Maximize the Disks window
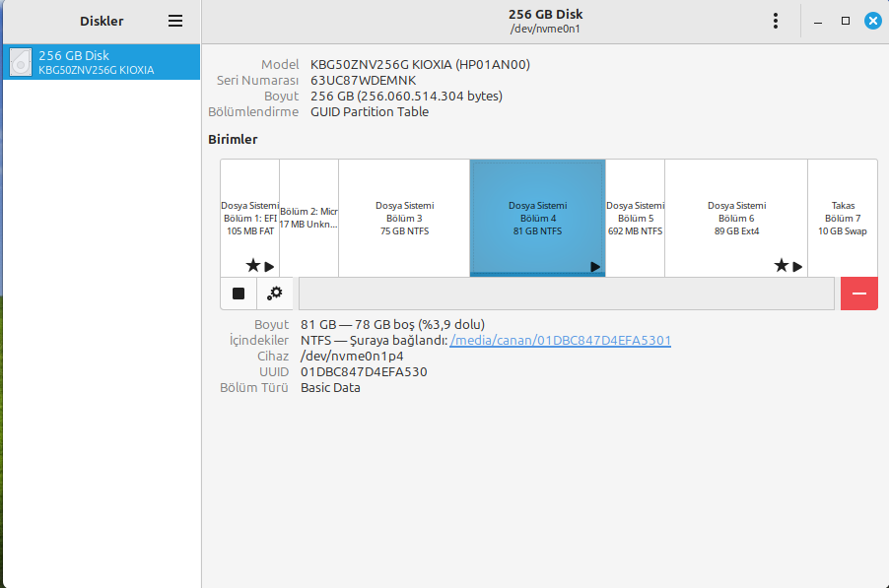Screen dimensions: 889x588 pyautogui.click(x=846, y=21)
